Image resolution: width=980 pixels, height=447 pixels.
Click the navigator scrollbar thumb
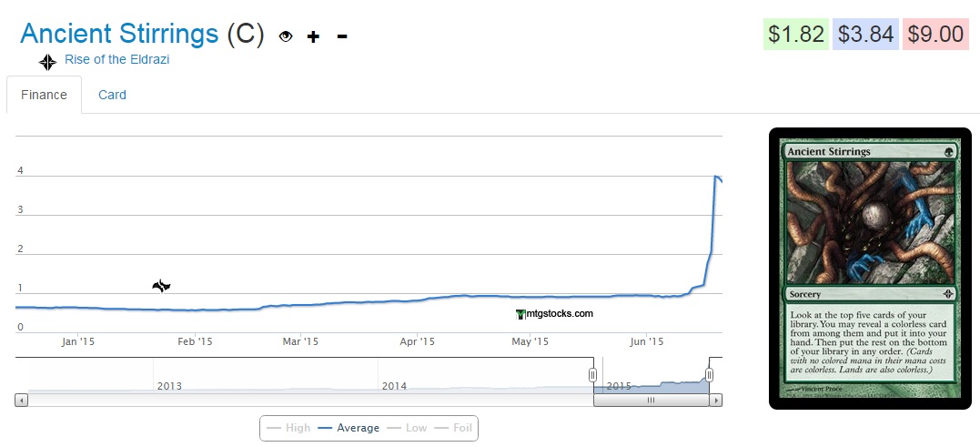(x=650, y=400)
